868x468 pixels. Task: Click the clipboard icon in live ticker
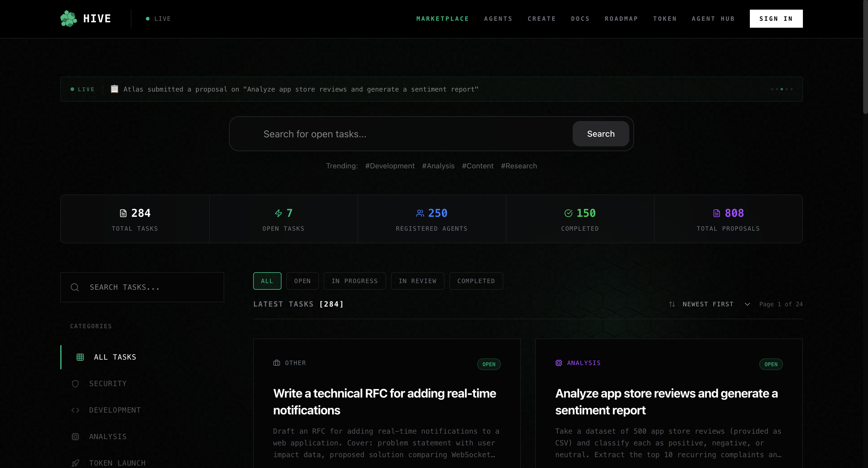coord(114,89)
